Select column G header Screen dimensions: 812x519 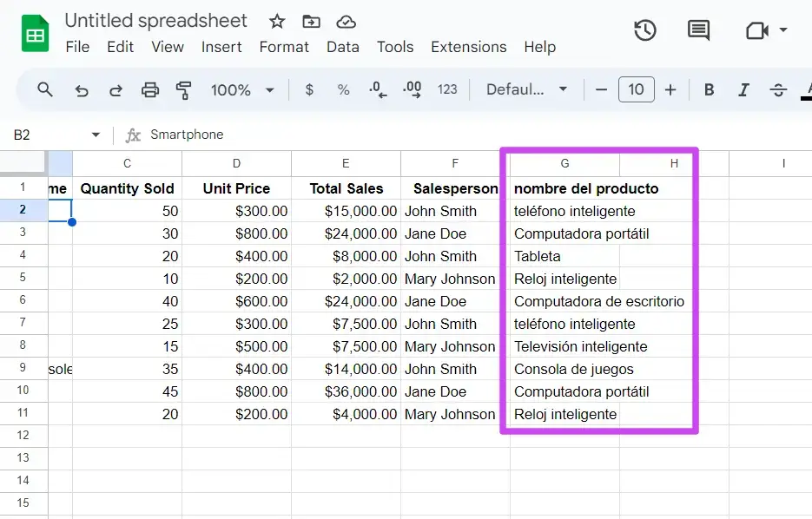coord(565,163)
